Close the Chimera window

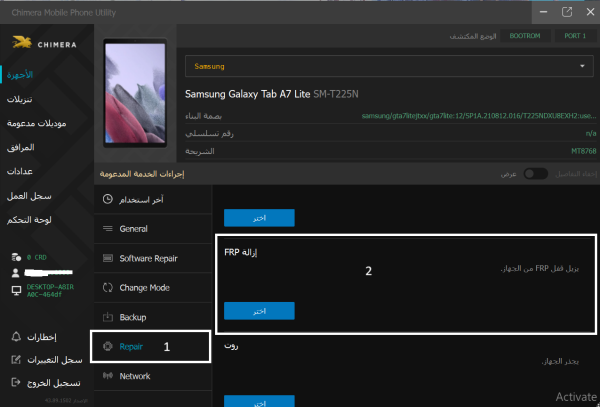590,12
